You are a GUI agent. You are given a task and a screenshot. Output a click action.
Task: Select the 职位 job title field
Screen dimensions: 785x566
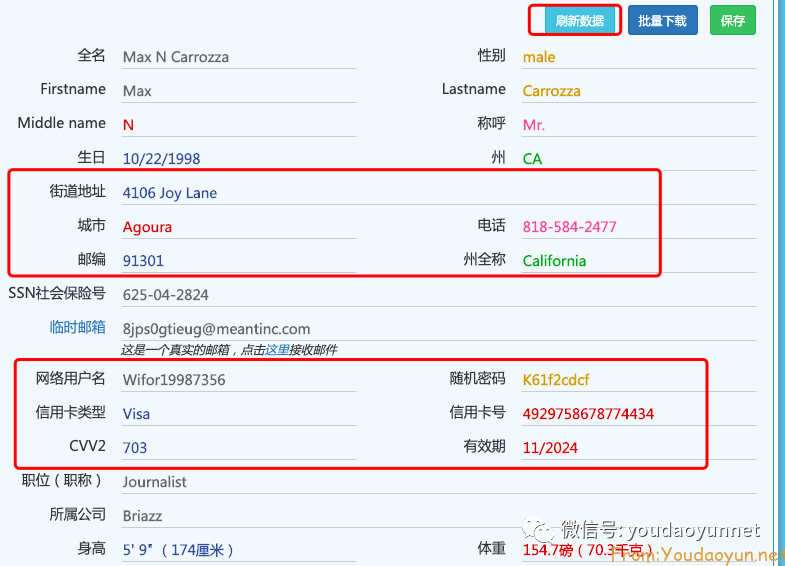238,482
